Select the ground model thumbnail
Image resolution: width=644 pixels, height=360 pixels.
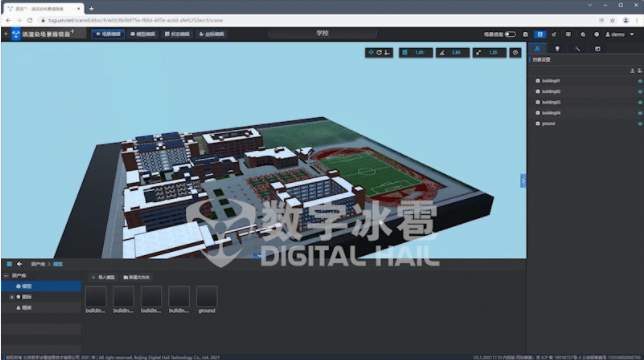point(207,300)
